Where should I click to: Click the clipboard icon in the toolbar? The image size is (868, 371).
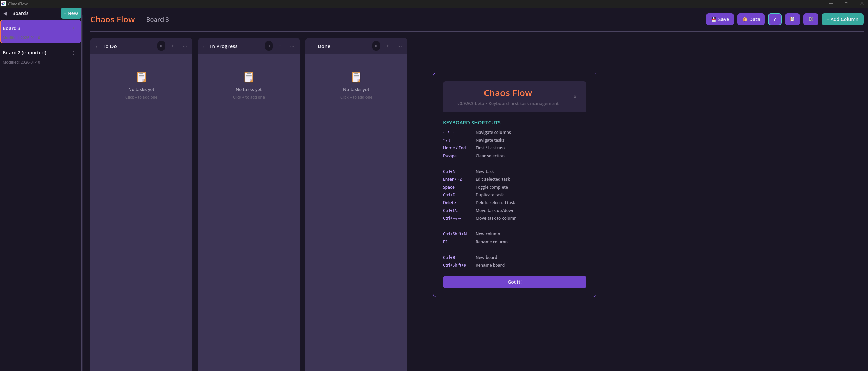point(793,19)
